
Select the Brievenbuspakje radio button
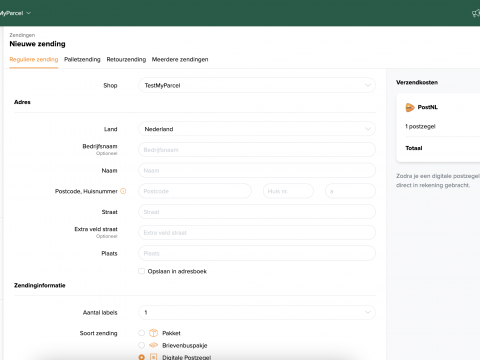click(142, 345)
